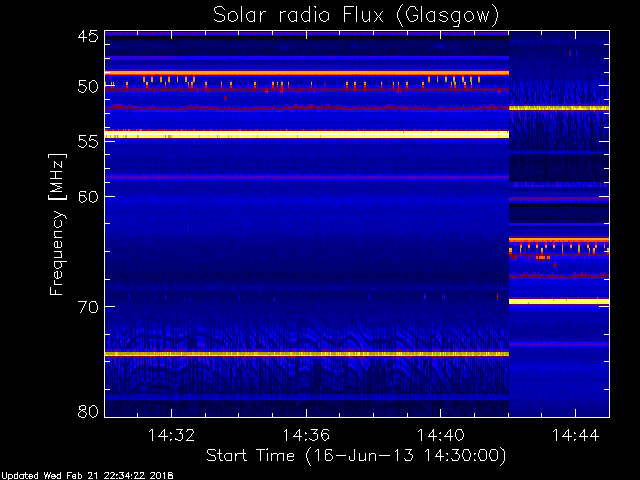Click the 'Frequency [MHz]' axis label
The height and width of the screenshot is (480, 640).
(57, 224)
